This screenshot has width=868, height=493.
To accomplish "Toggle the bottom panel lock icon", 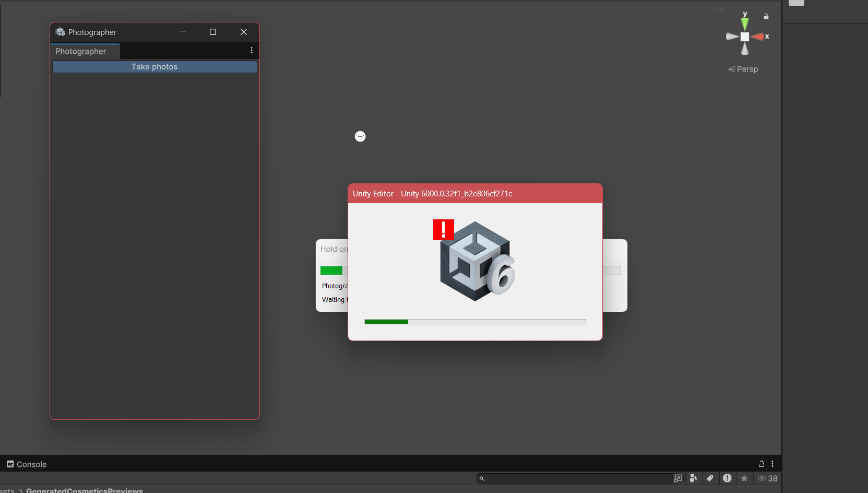I will [762, 464].
